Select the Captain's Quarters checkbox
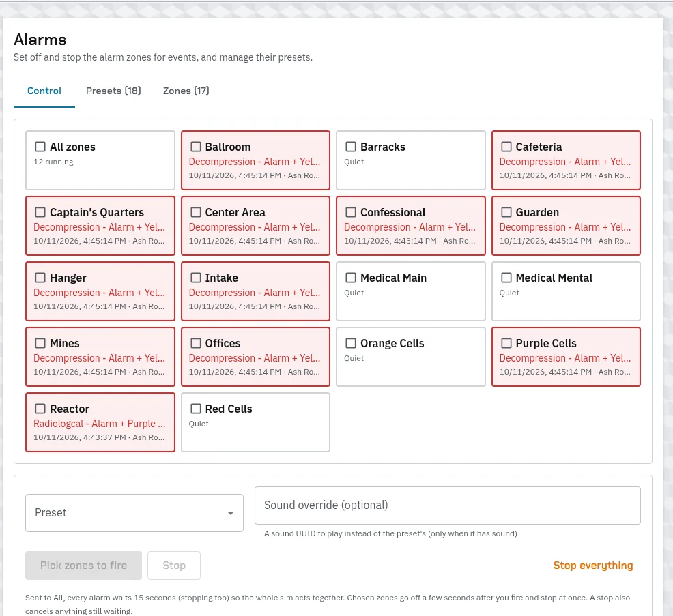 coord(40,212)
